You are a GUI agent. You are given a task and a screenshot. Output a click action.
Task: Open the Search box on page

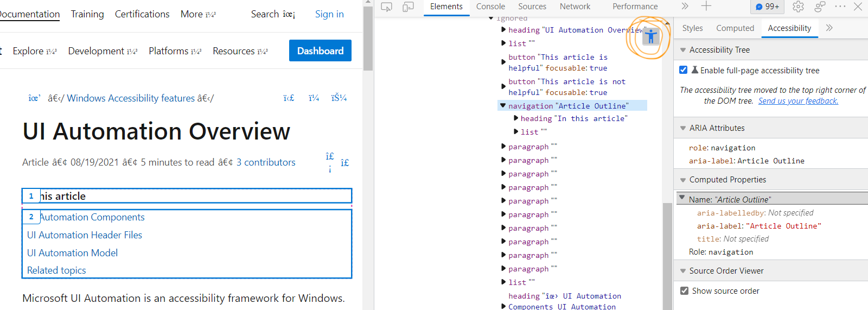tap(273, 14)
